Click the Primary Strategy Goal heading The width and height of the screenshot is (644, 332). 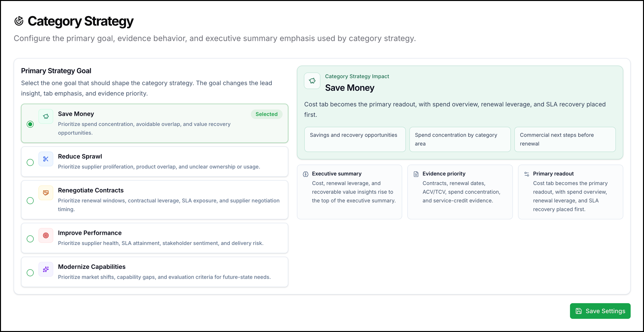tap(56, 71)
